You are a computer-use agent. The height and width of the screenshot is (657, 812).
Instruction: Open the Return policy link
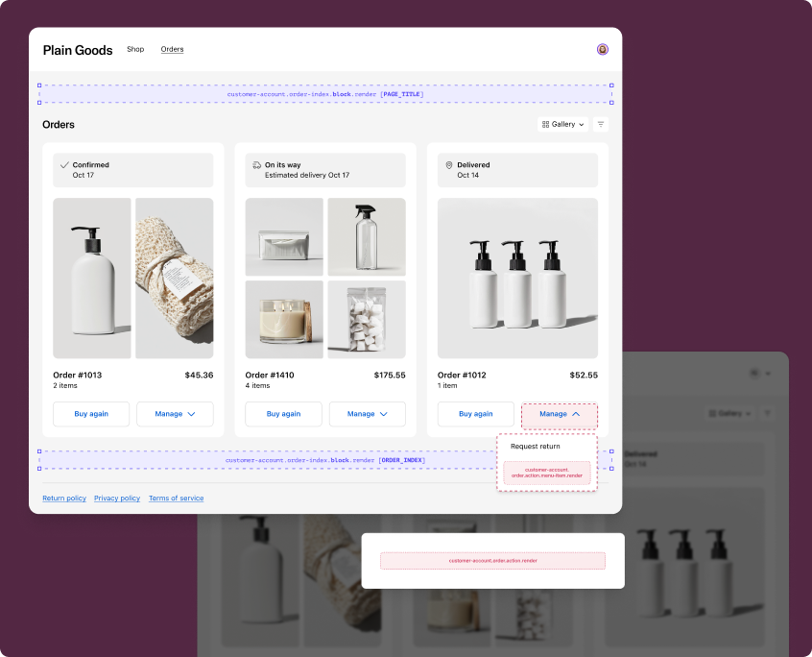click(x=64, y=498)
